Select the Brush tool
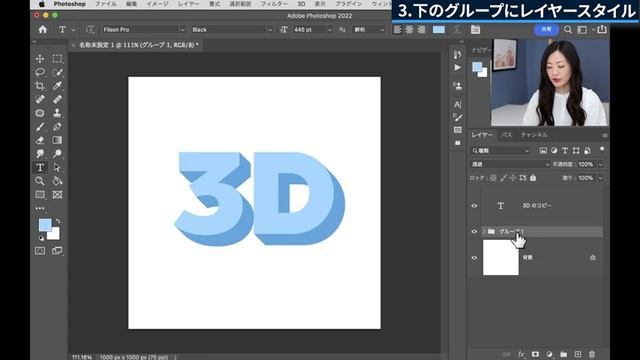 pyautogui.click(x=40, y=127)
